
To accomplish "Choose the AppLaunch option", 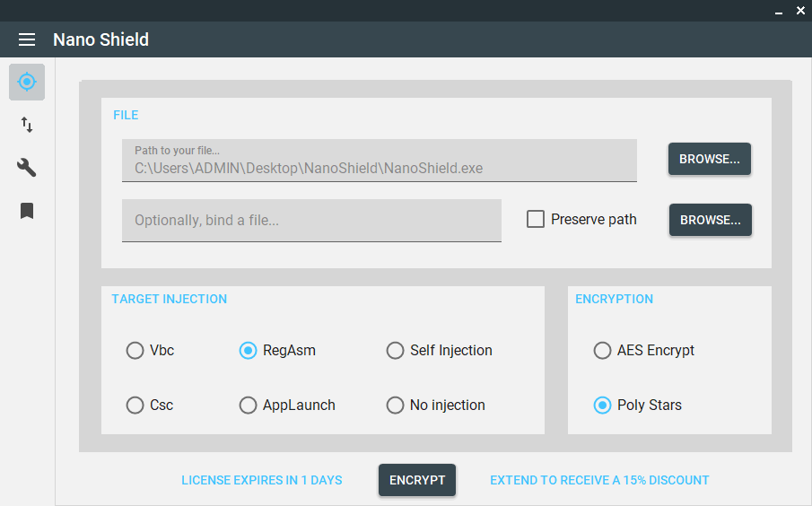I will pos(249,406).
